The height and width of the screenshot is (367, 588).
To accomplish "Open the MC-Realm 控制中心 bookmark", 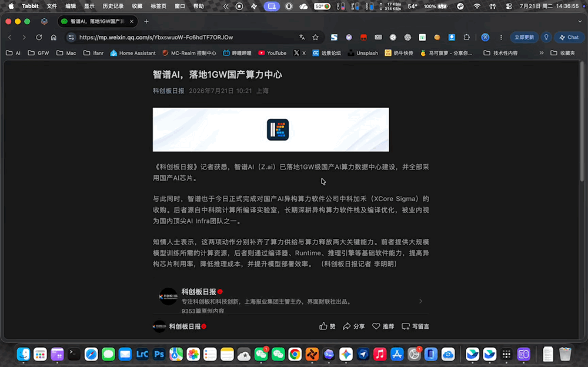I will coord(189,53).
